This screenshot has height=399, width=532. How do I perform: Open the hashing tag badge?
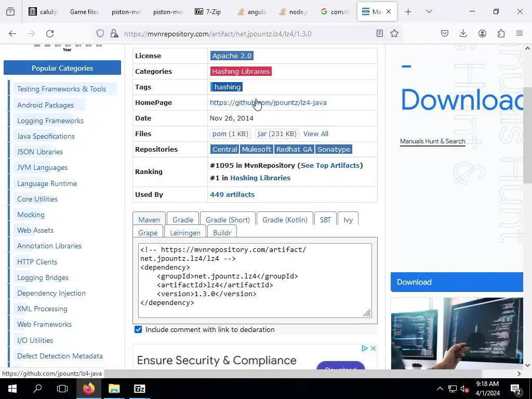click(227, 87)
